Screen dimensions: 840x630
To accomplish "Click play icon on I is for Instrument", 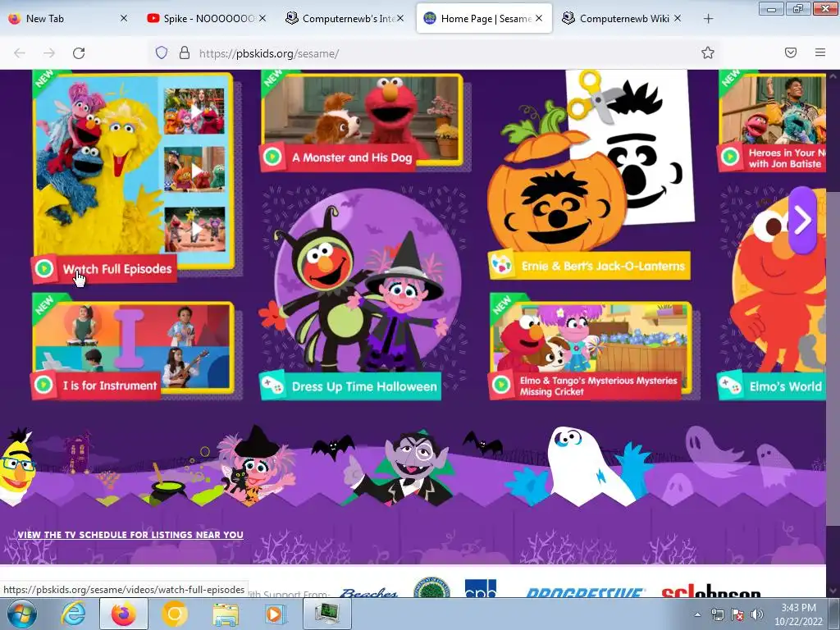I will pos(43,385).
